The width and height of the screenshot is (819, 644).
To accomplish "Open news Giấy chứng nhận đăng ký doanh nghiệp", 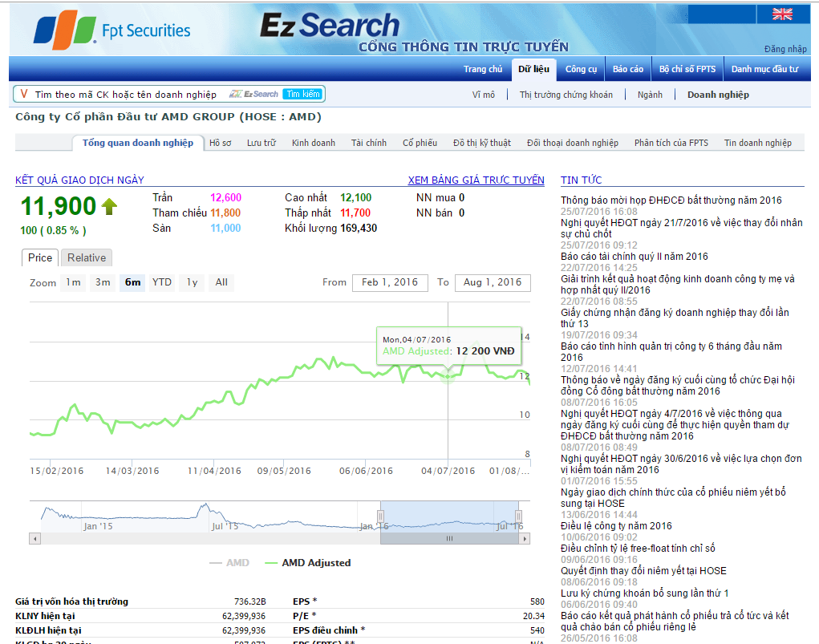I will tap(675, 318).
